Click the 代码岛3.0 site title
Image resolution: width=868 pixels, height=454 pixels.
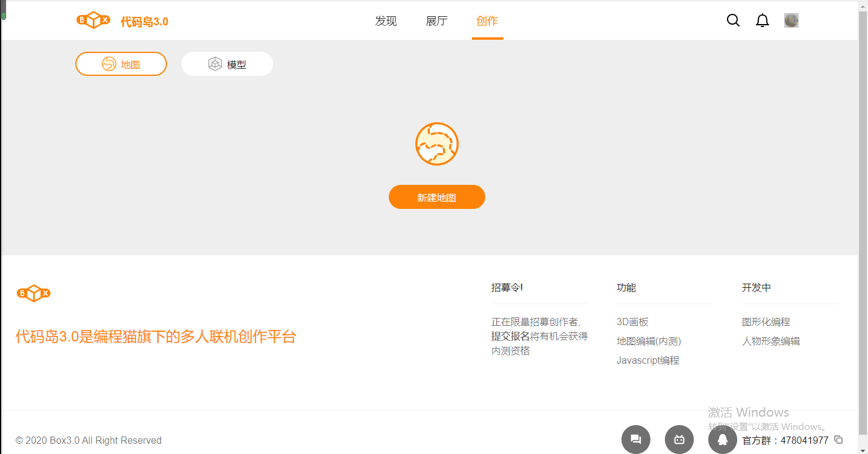[x=145, y=22]
